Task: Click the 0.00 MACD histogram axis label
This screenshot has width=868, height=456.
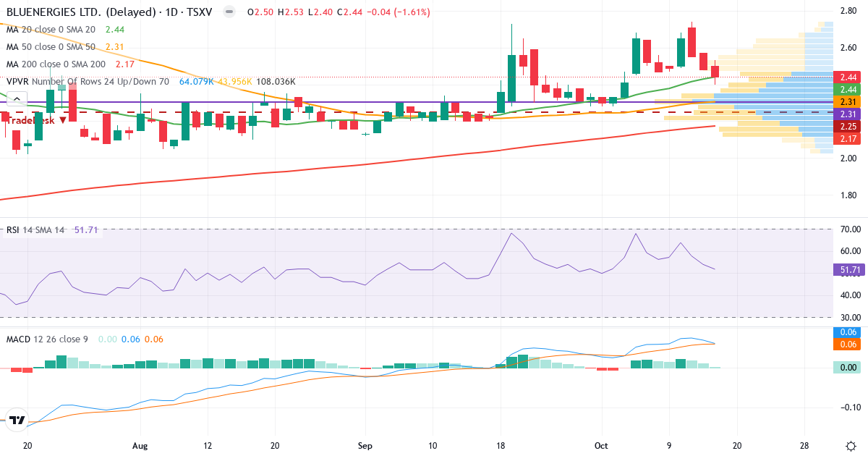Action: click(x=848, y=368)
